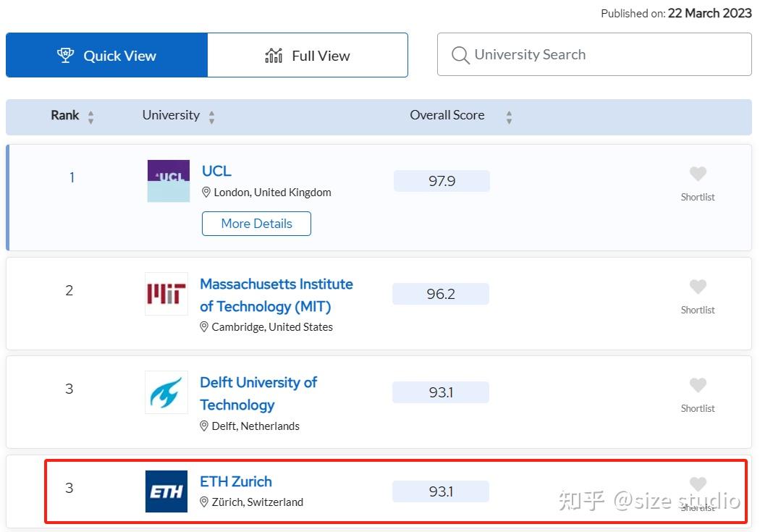This screenshot has width=760, height=532.
Task: Click the UCL logo thumbnail
Action: [x=168, y=181]
